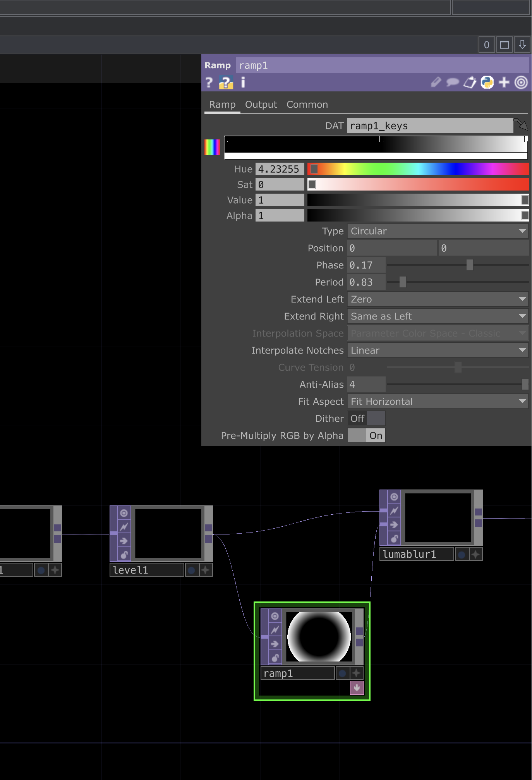Click the Python logo icon in header
Viewport: 532px width, 780px height.
[x=487, y=82]
